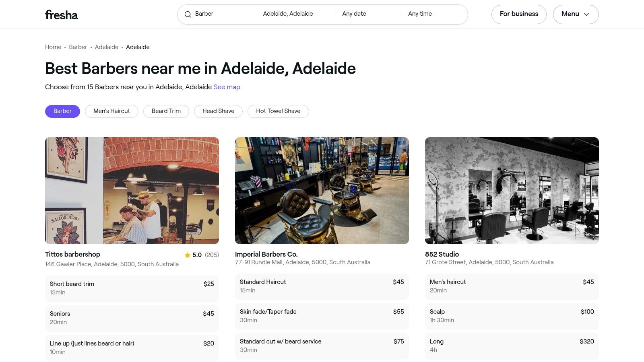644x362 pixels.
Task: Open the 852 Studio title
Action: [442, 255]
